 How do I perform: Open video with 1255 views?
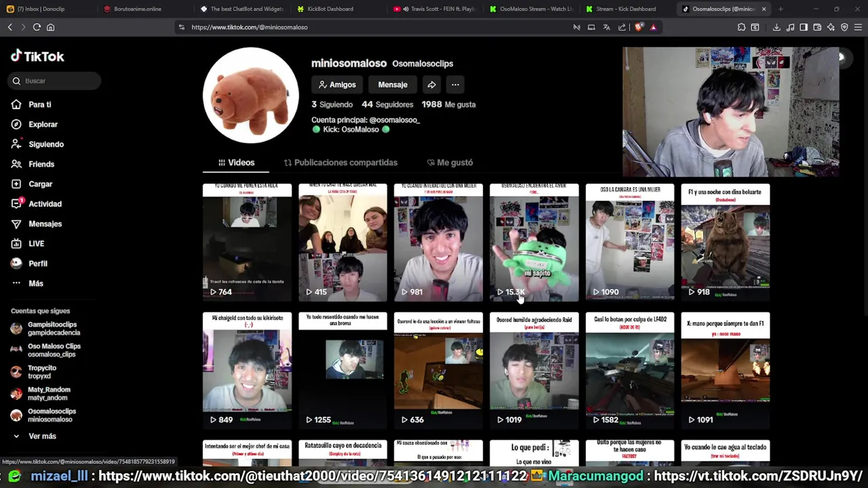(342, 370)
